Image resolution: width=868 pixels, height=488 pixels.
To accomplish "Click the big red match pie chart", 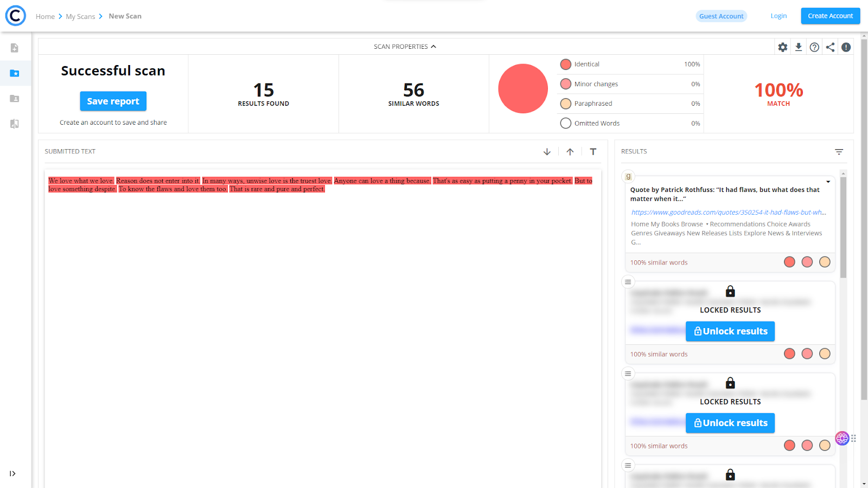I will pos(523,89).
